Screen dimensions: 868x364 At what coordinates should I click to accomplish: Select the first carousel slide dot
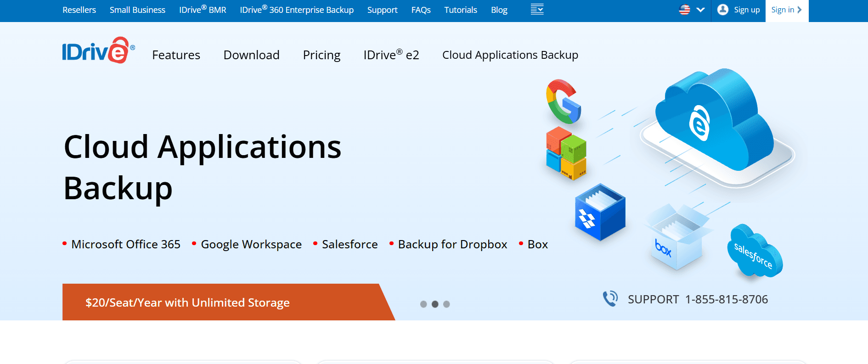423,304
